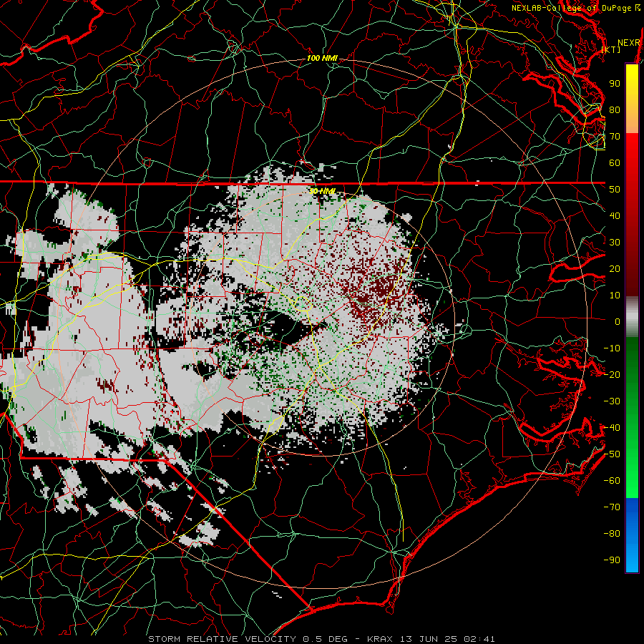Click the 50 NMI range ring label

coord(322,191)
